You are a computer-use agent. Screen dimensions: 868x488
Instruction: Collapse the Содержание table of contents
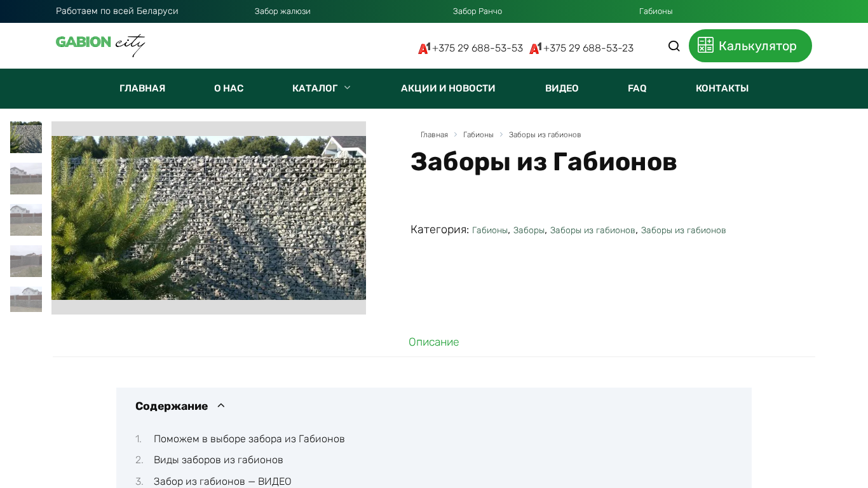tap(221, 406)
